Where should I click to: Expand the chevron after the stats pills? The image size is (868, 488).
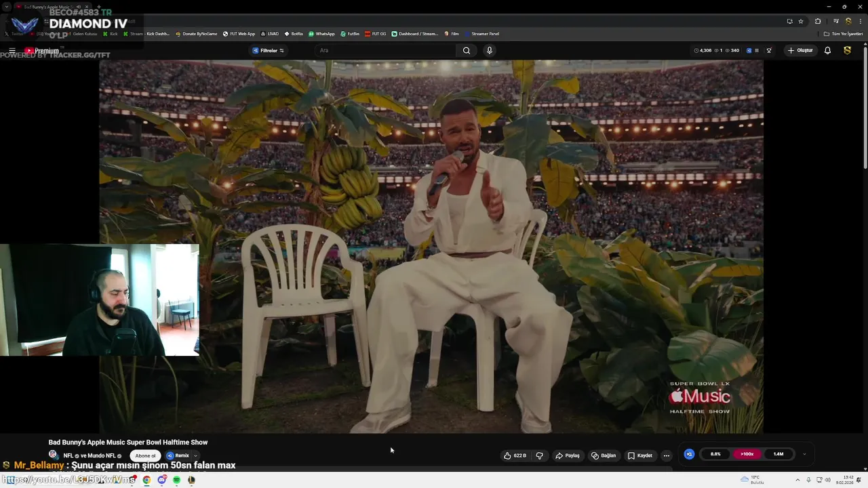pyautogui.click(x=804, y=454)
